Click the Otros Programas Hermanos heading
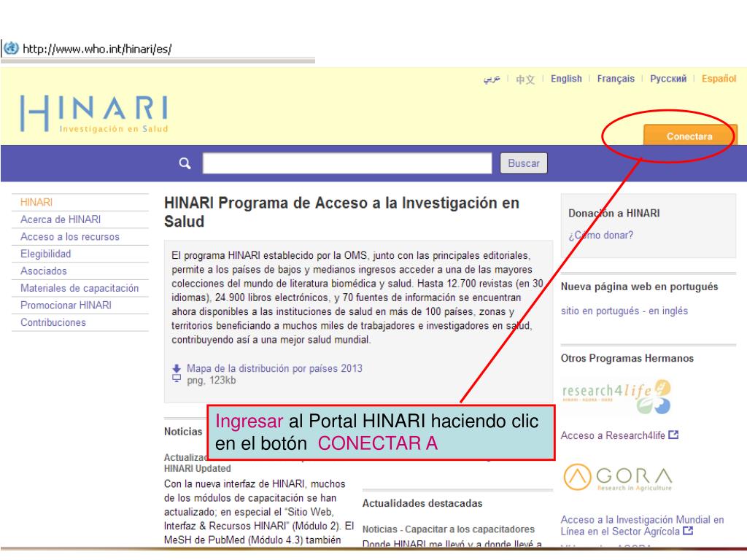 point(627,358)
